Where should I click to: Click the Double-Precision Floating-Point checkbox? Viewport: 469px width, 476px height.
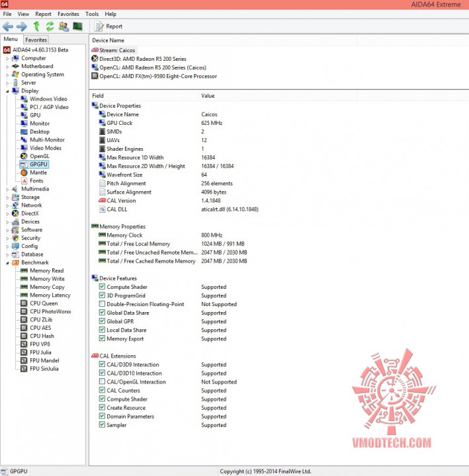tap(102, 304)
